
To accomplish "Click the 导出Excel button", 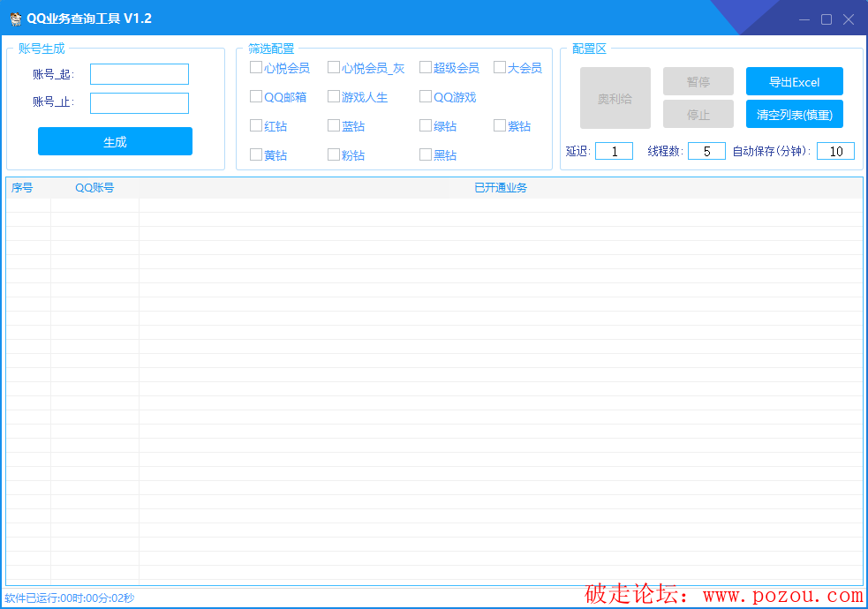I will point(794,82).
